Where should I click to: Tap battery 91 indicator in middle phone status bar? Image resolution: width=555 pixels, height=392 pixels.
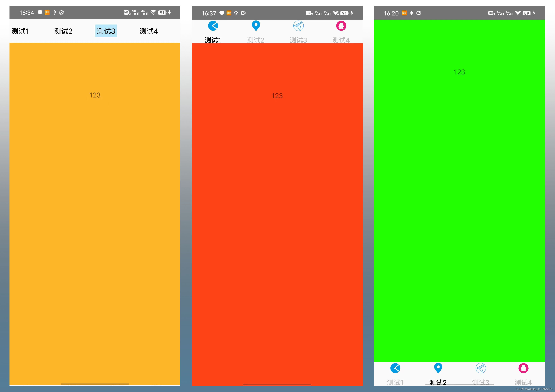click(x=345, y=13)
